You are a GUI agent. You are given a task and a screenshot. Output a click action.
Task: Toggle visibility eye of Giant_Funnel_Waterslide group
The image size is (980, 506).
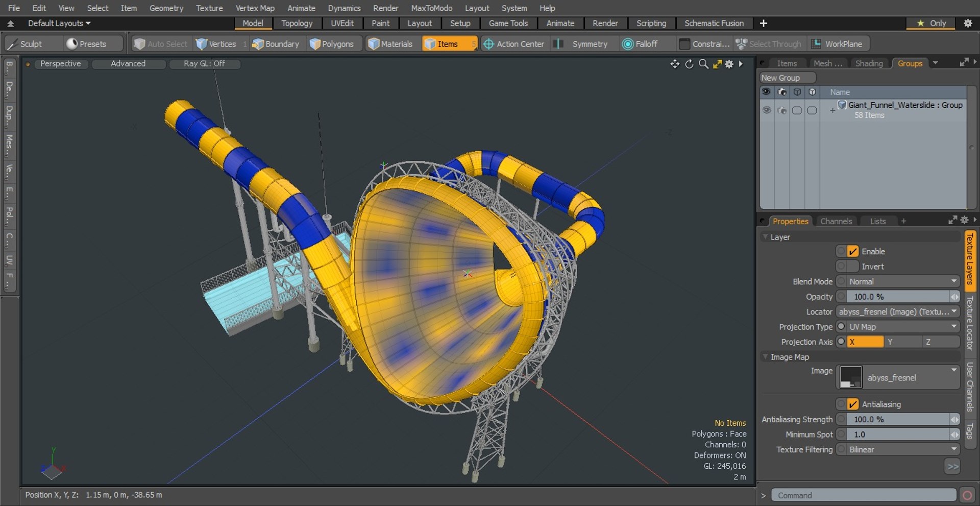click(766, 110)
